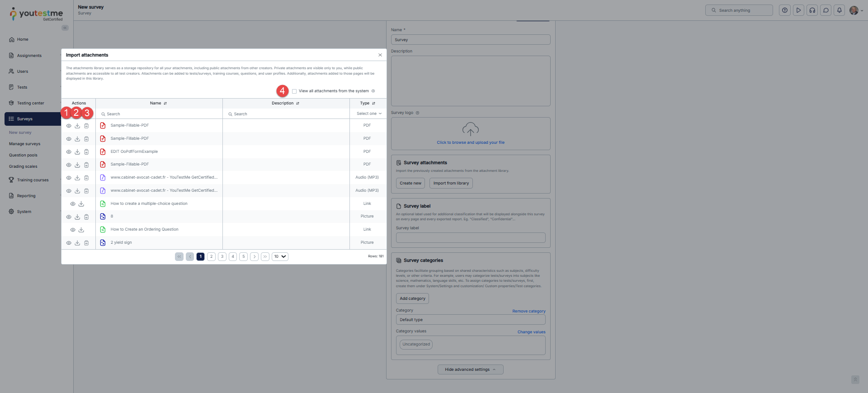
Task: Click the Import from library button
Action: pyautogui.click(x=451, y=183)
